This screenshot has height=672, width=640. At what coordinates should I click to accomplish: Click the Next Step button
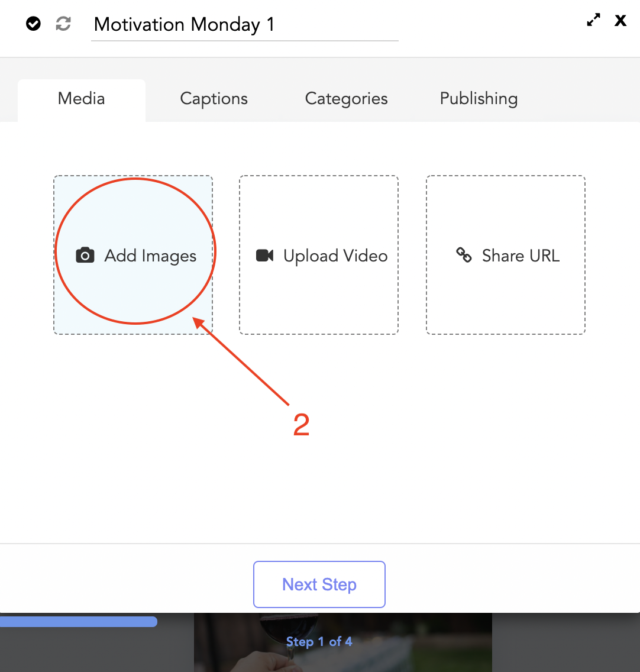pyautogui.click(x=319, y=584)
